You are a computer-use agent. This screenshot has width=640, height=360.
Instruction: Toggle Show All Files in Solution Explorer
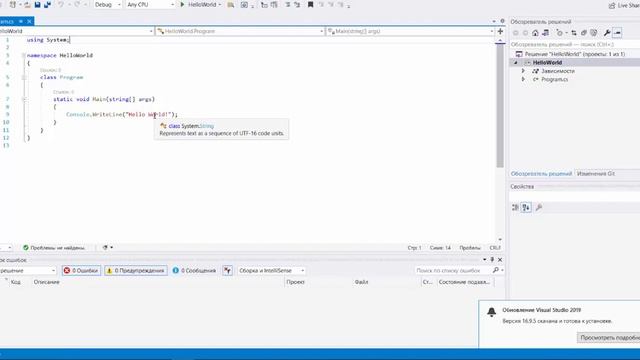click(x=593, y=33)
